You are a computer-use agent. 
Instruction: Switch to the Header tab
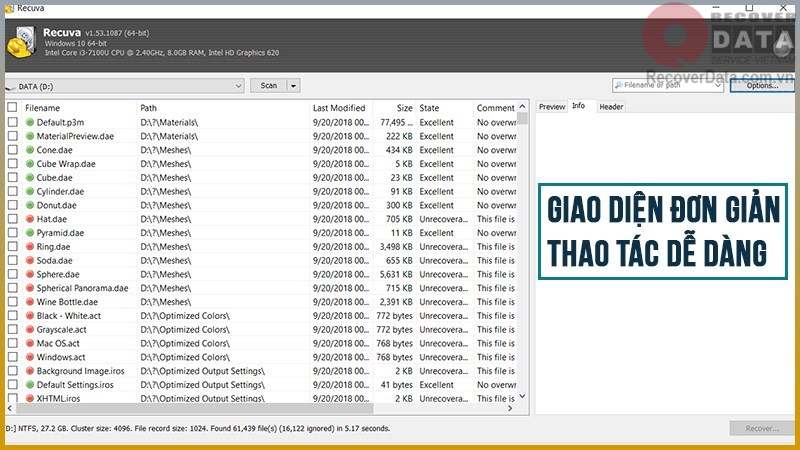pyautogui.click(x=611, y=107)
